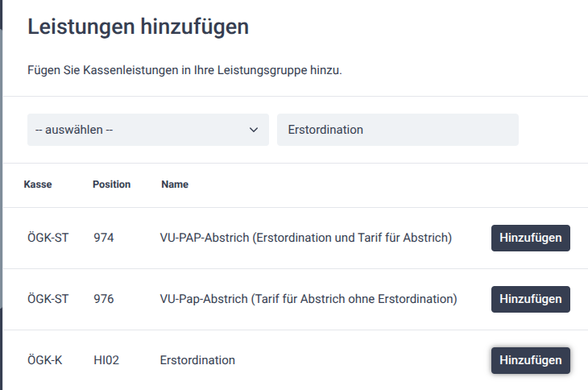Select the ÖGK-ST cell in row 976

tap(48, 299)
